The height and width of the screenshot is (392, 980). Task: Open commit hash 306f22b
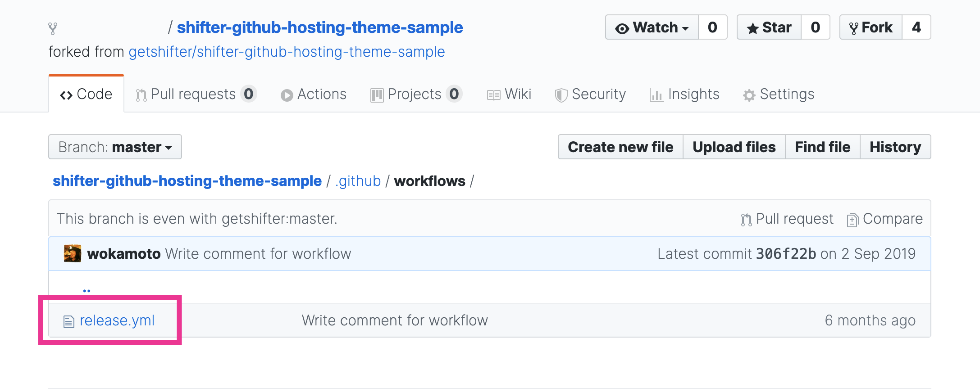click(786, 254)
